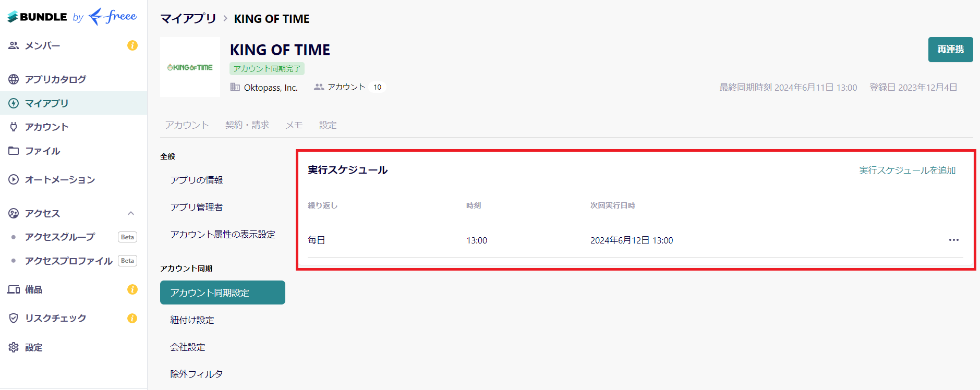Viewport: 980px width, 390px height.
Task: Click the 登録日 2023年12月4日 text
Action: point(913,88)
